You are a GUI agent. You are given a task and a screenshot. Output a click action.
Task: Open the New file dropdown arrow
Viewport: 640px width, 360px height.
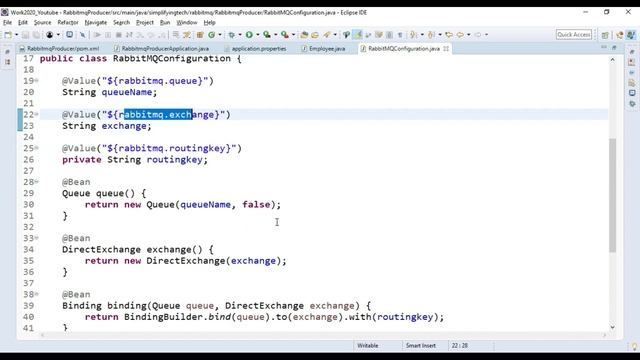tap(16, 35)
